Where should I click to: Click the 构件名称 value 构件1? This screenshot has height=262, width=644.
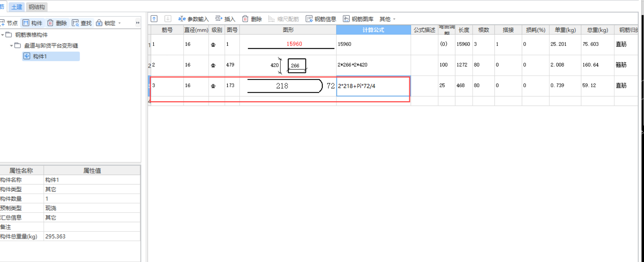click(x=92, y=180)
